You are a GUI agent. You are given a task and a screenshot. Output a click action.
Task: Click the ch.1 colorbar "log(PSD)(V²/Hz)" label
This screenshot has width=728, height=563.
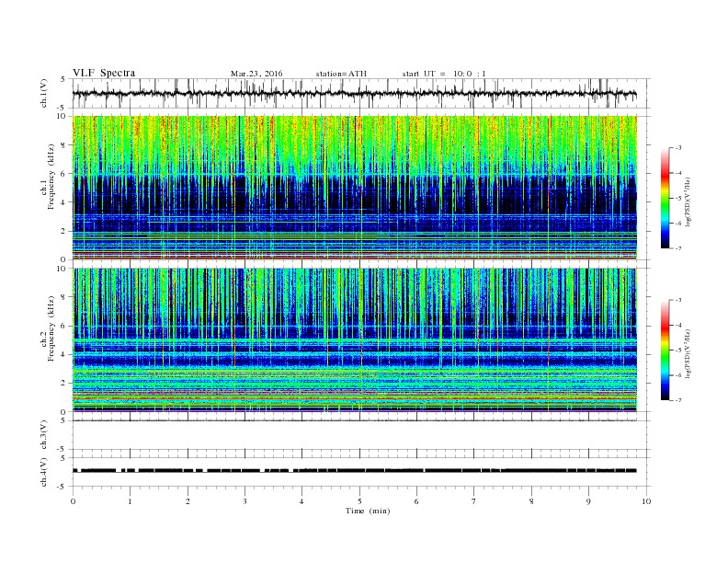coord(688,202)
